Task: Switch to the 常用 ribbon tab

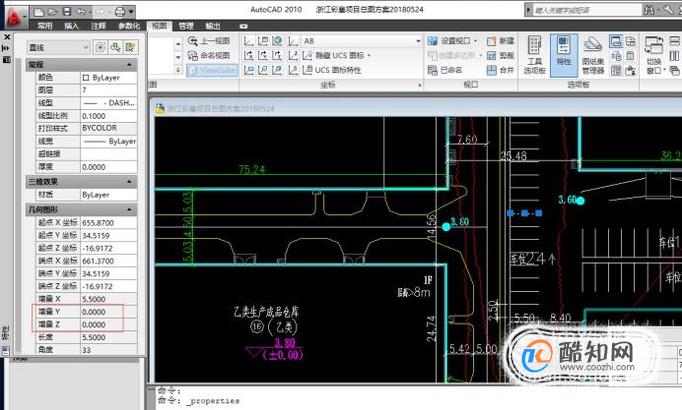Action: click(x=45, y=26)
